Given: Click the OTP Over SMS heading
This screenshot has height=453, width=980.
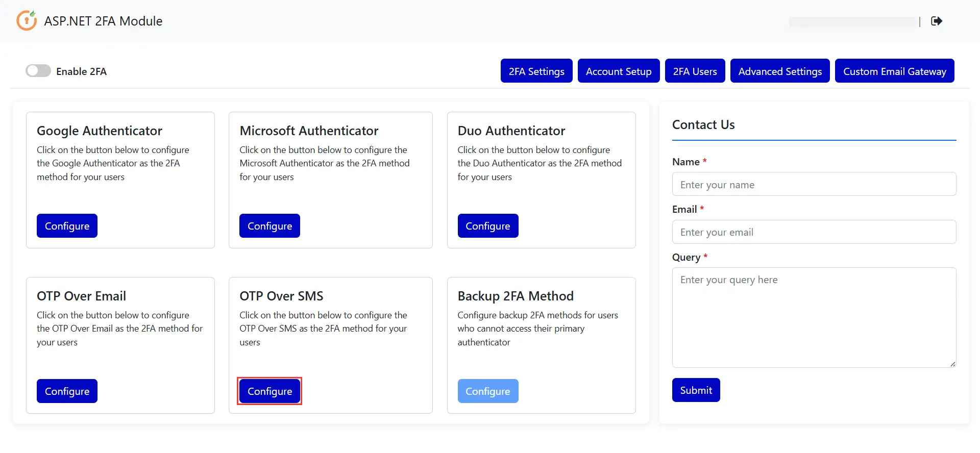Looking at the screenshot, I should click(x=281, y=296).
